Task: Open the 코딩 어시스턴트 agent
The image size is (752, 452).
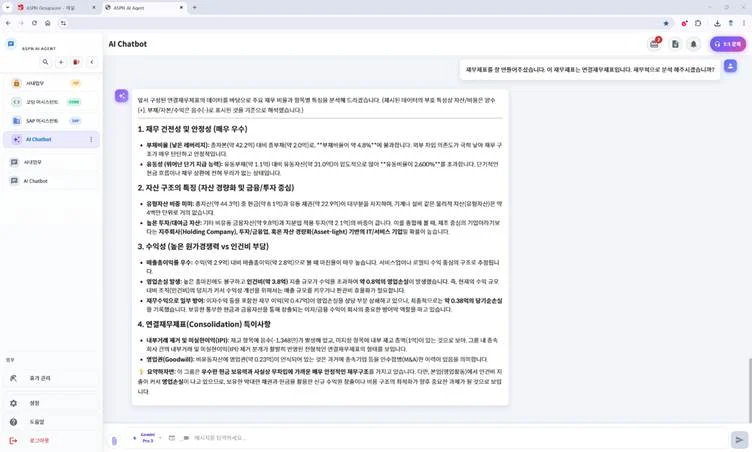Action: click(51, 102)
